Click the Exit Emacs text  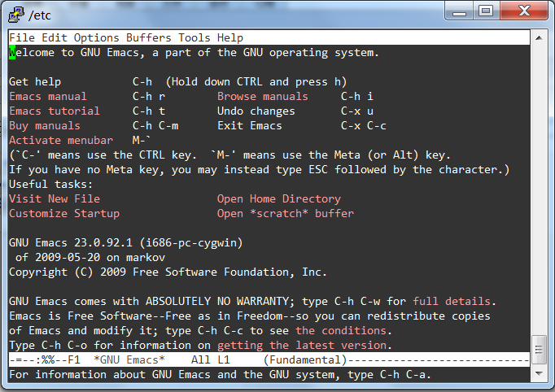pyautogui.click(x=250, y=125)
